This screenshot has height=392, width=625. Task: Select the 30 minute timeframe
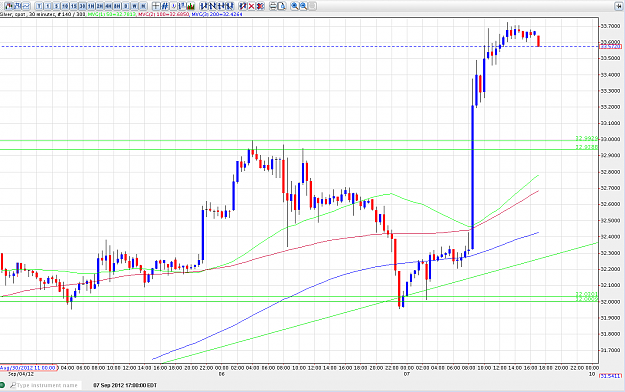tap(82, 6)
